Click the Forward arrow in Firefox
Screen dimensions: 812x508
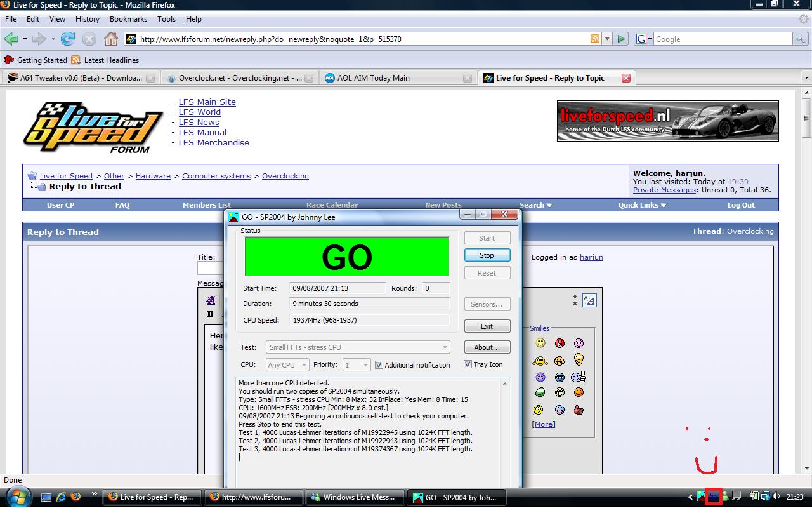tap(39, 39)
